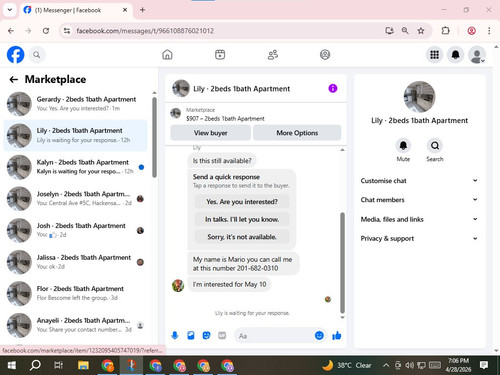Choose a GIF icon
The height and width of the screenshot is (375, 500).
[x=222, y=335]
